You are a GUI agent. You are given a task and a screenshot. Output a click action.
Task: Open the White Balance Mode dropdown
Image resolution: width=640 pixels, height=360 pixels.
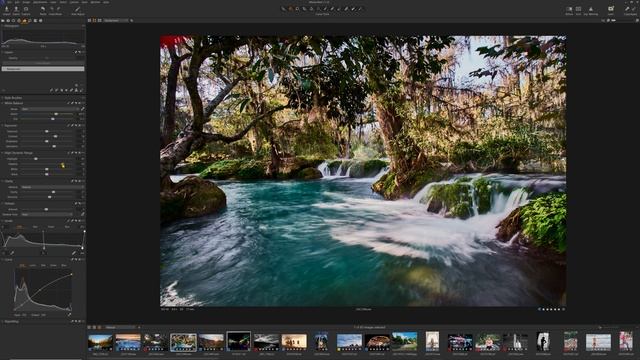tap(50, 109)
